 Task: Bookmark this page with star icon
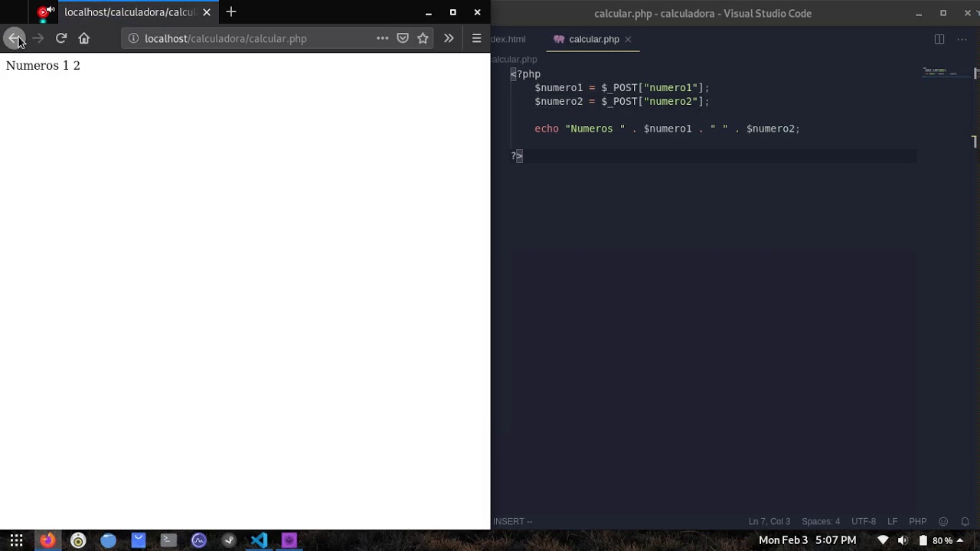pos(423,38)
